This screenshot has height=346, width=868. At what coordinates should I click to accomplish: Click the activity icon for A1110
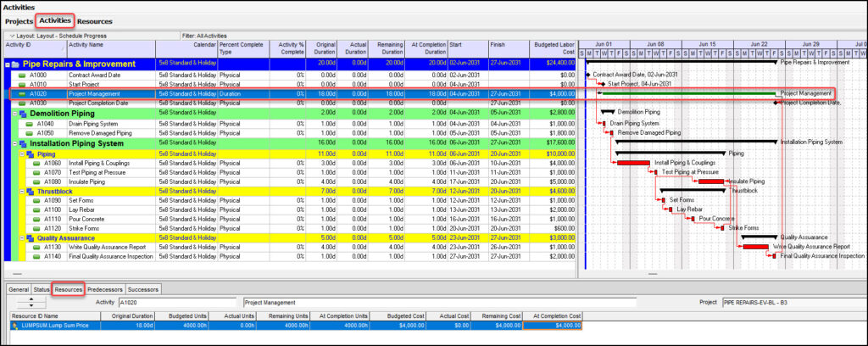point(37,220)
